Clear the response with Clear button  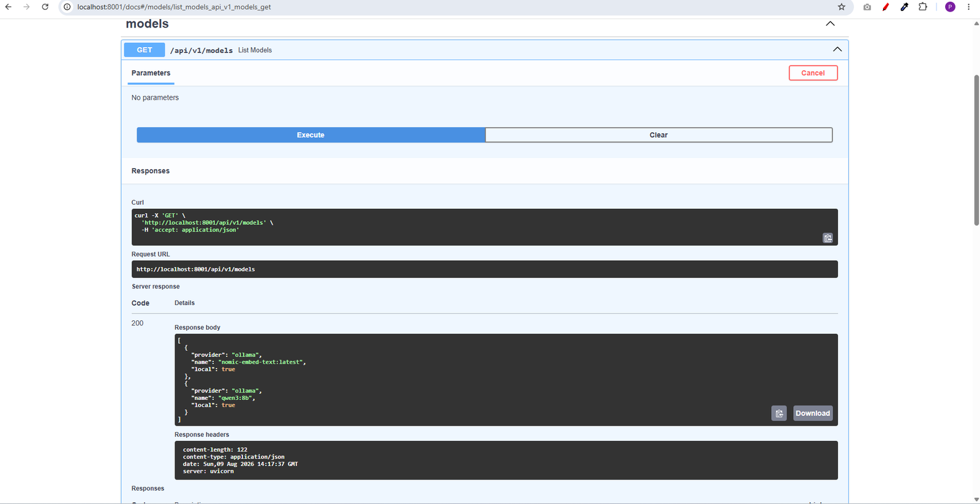[x=658, y=135]
